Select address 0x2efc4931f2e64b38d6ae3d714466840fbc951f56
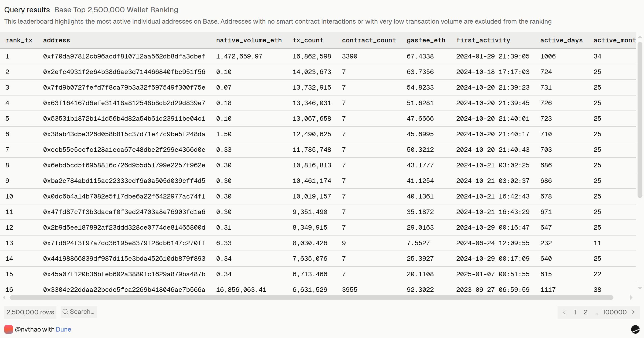Screen dimensions: 644x338 point(124,72)
